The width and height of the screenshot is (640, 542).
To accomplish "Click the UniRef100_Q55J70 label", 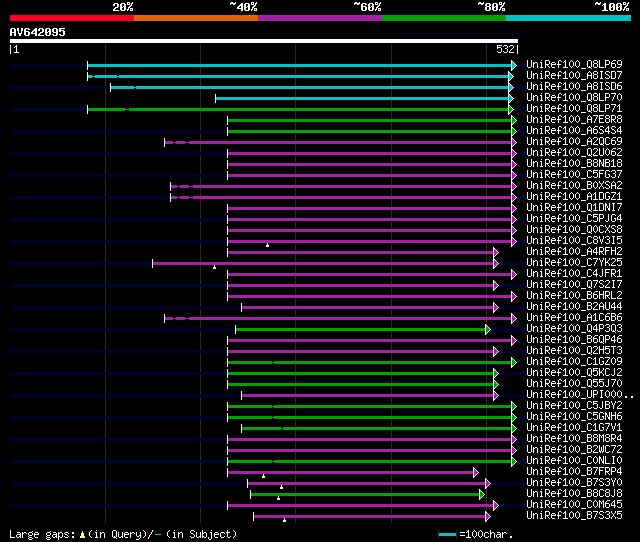I will 574,384.
